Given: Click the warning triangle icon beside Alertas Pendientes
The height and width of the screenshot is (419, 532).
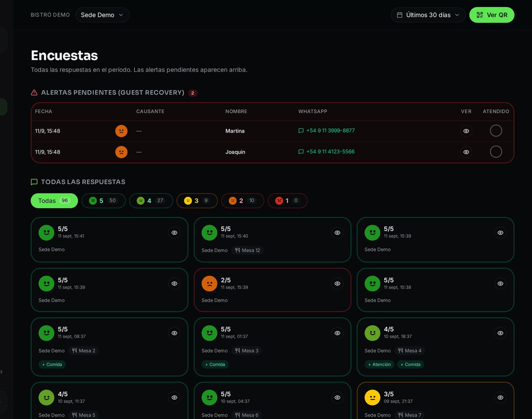Looking at the screenshot, I should (34, 92).
